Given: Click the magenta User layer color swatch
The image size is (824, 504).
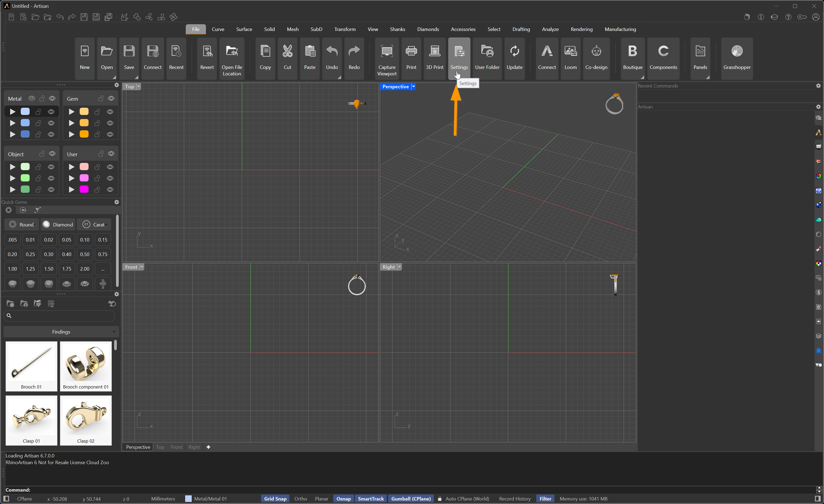Looking at the screenshot, I should 84,189.
